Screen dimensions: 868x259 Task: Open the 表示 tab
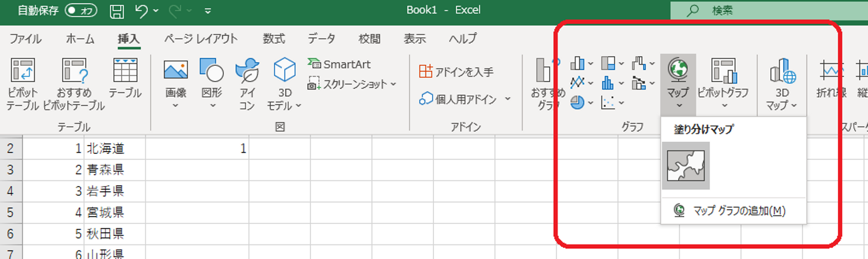(415, 39)
